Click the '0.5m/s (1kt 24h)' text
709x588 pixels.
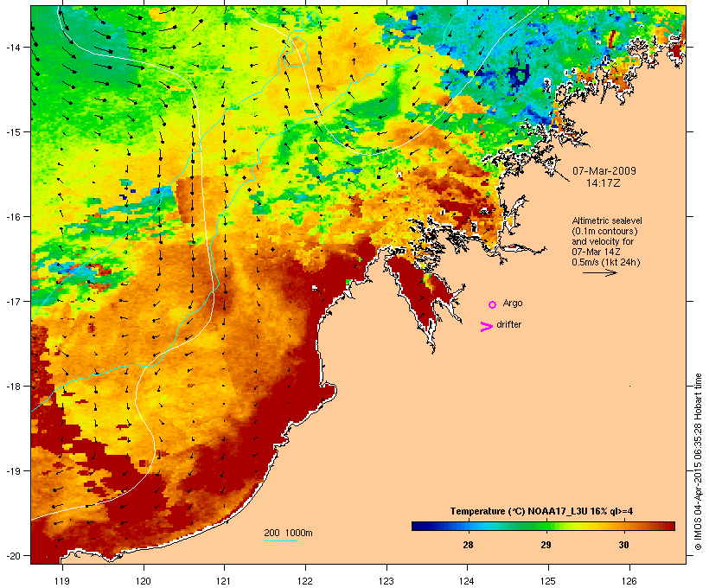tap(606, 262)
